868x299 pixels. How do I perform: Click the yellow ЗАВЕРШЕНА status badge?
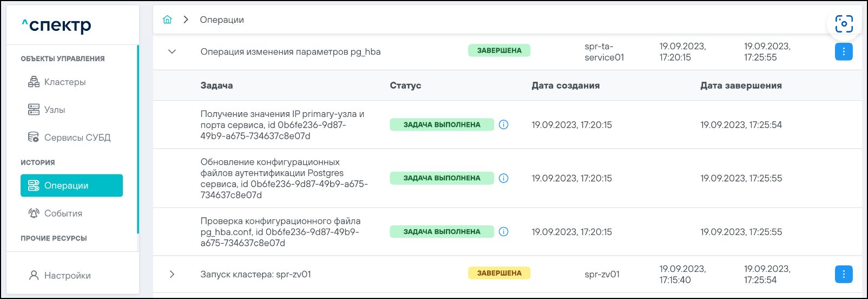(x=499, y=273)
